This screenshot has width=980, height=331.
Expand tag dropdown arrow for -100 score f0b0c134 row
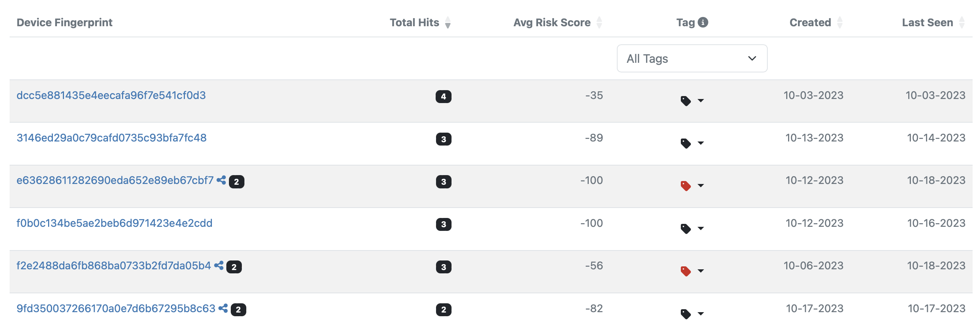(x=700, y=228)
